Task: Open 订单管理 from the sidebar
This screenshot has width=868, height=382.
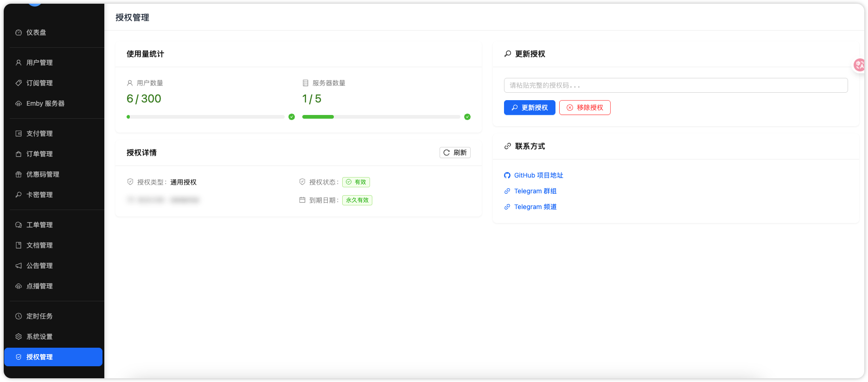Action: point(39,154)
